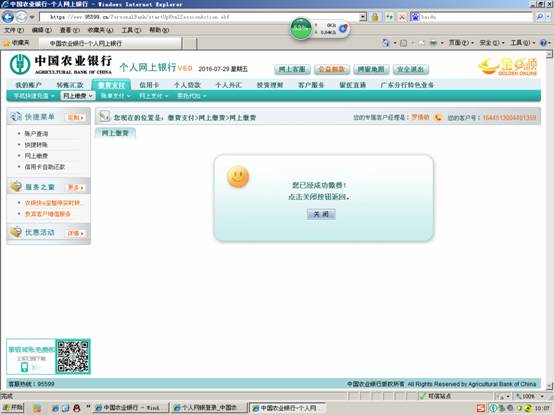The height and width of the screenshot is (415, 554).
Task: Click the Baidu paw search provider icon
Action: pos(415,17)
